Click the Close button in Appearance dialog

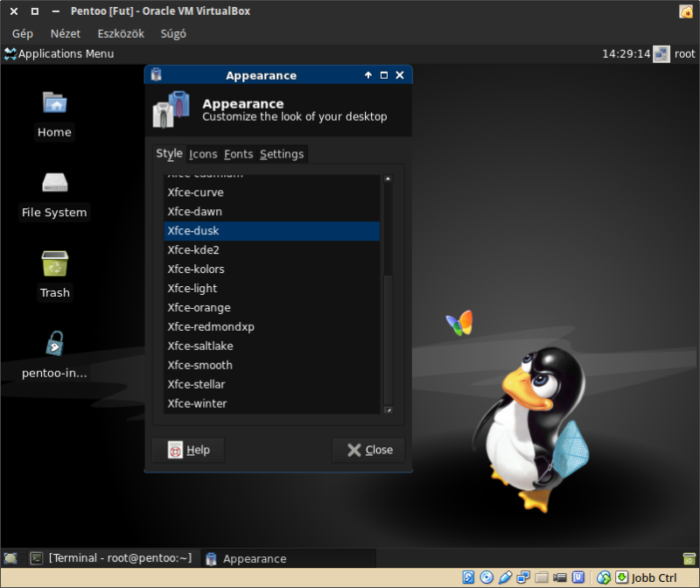point(368,450)
